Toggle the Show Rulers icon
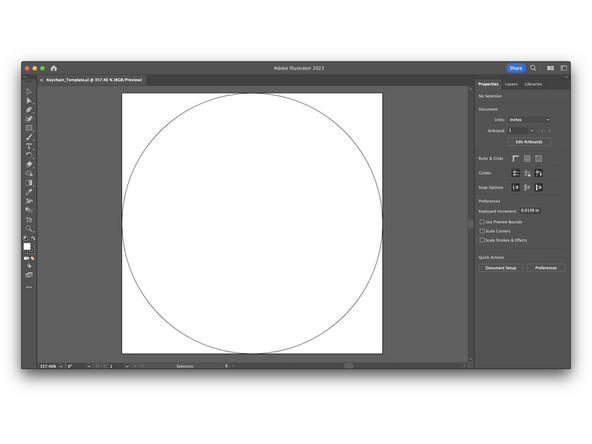Image resolution: width=592 pixels, height=444 pixels. pos(516,159)
